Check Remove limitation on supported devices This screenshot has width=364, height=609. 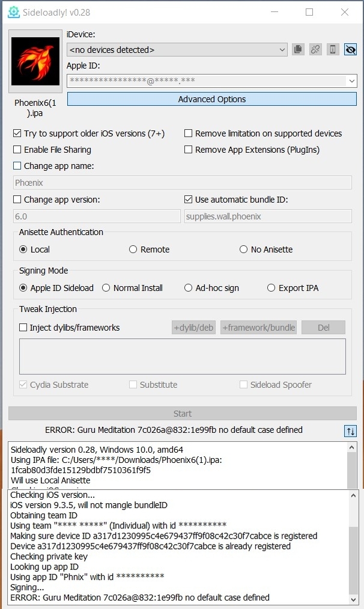click(x=189, y=133)
